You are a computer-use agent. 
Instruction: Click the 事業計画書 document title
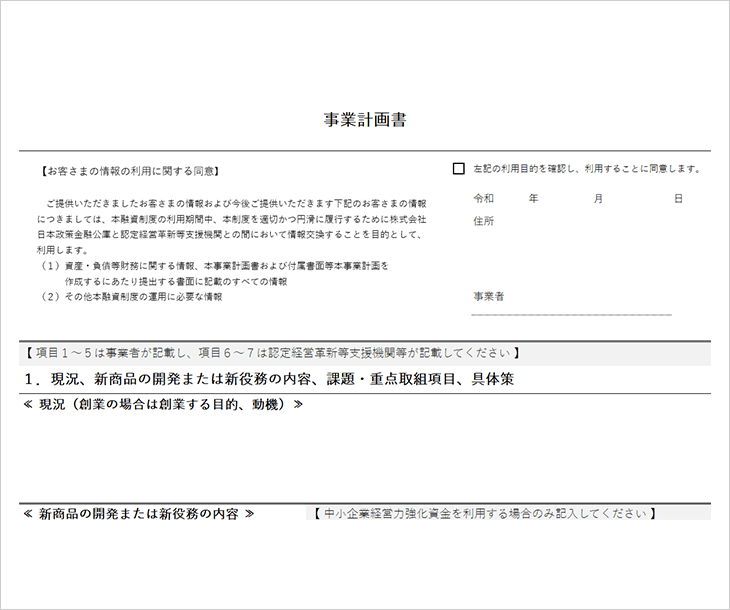point(365,120)
